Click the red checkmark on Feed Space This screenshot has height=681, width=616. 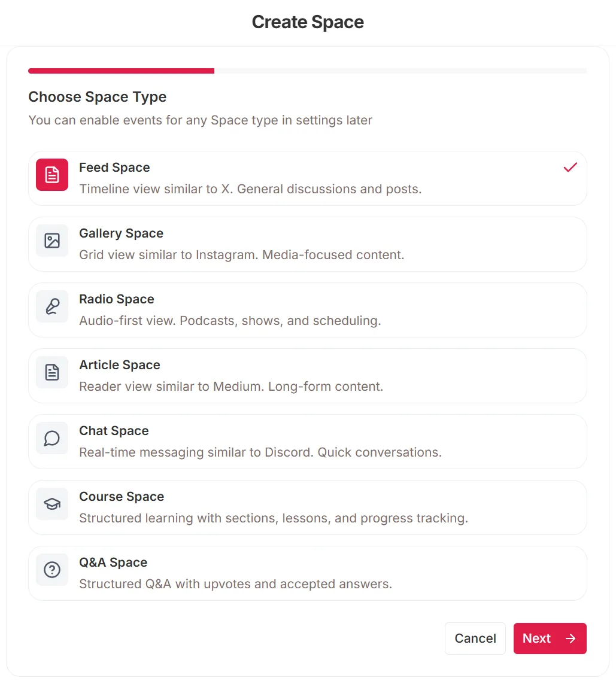click(x=570, y=167)
